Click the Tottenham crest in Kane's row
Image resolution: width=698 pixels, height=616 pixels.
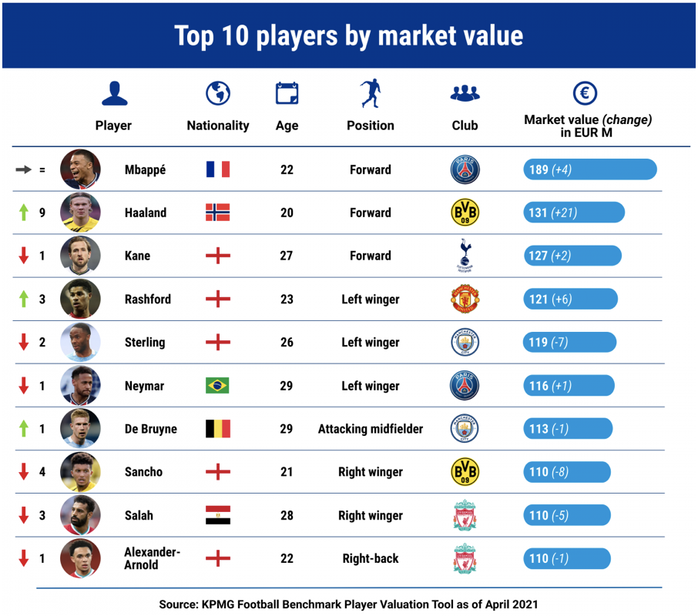pyautogui.click(x=465, y=256)
